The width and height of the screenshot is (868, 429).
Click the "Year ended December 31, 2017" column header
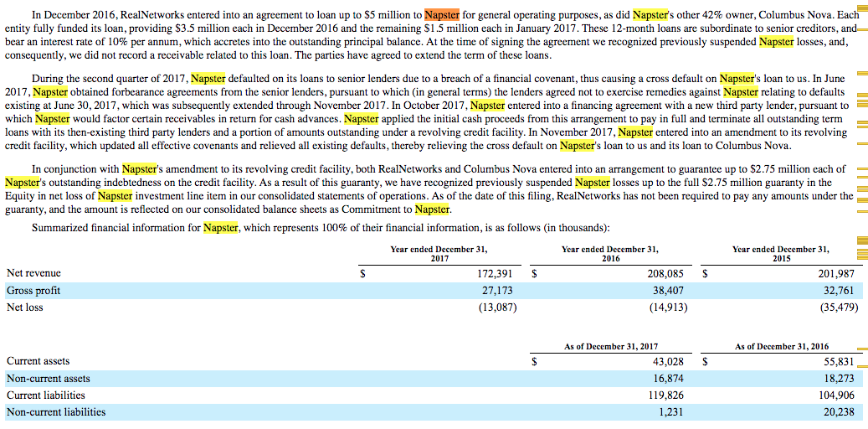click(439, 254)
